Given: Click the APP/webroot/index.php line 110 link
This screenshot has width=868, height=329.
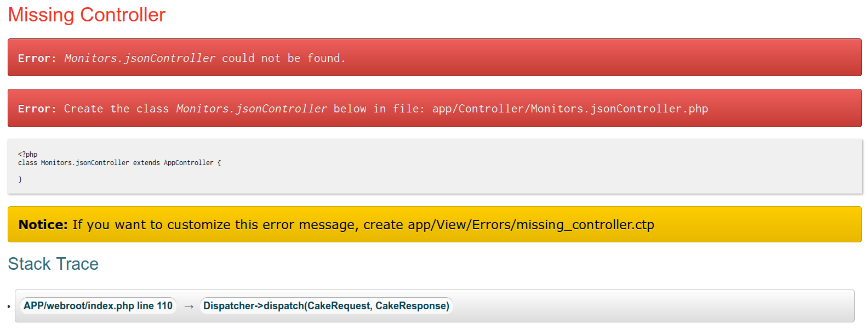Looking at the screenshot, I should click(98, 306).
